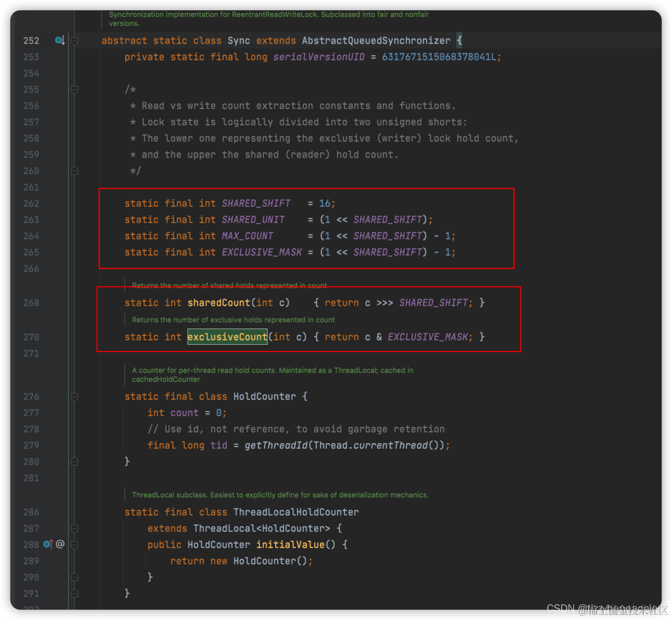672x620 pixels.
Task: Click comment line 'Lock state is logically divided'
Action: point(299,122)
